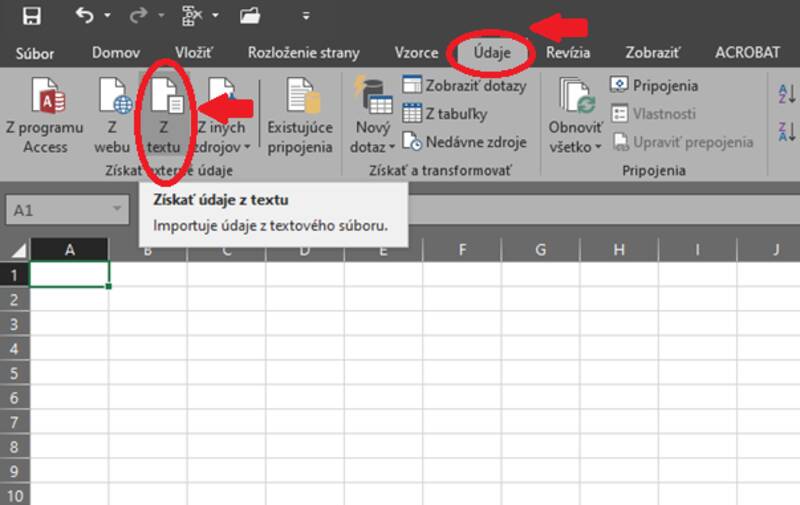Viewport: 800px width, 505px height.
Task: Select column H header
Action: coord(619,249)
